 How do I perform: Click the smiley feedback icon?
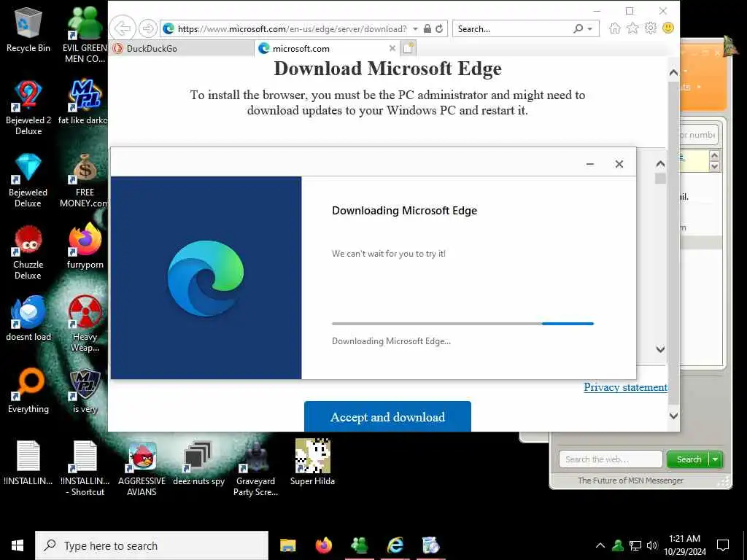pos(668,28)
